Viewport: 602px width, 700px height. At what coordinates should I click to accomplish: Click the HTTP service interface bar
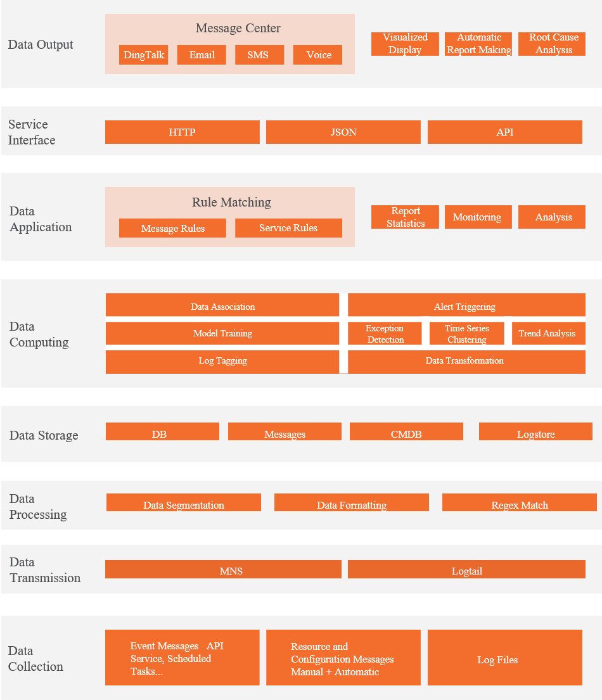[182, 132]
